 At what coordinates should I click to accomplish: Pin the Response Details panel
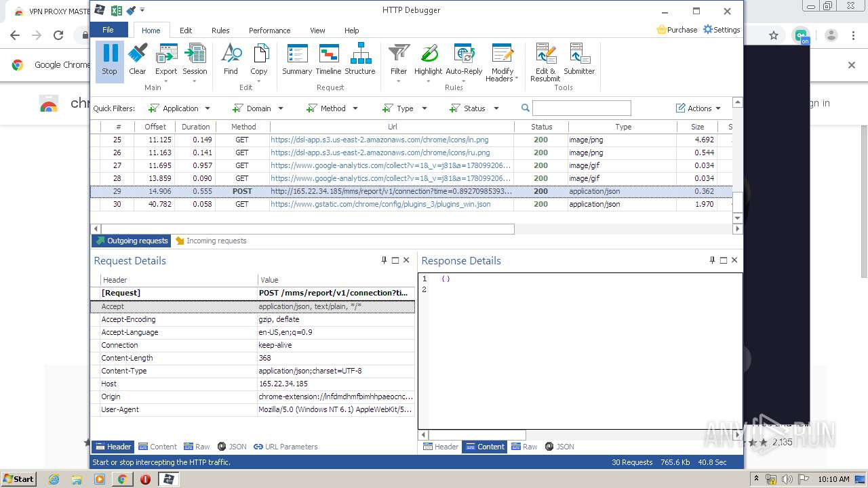(x=712, y=260)
